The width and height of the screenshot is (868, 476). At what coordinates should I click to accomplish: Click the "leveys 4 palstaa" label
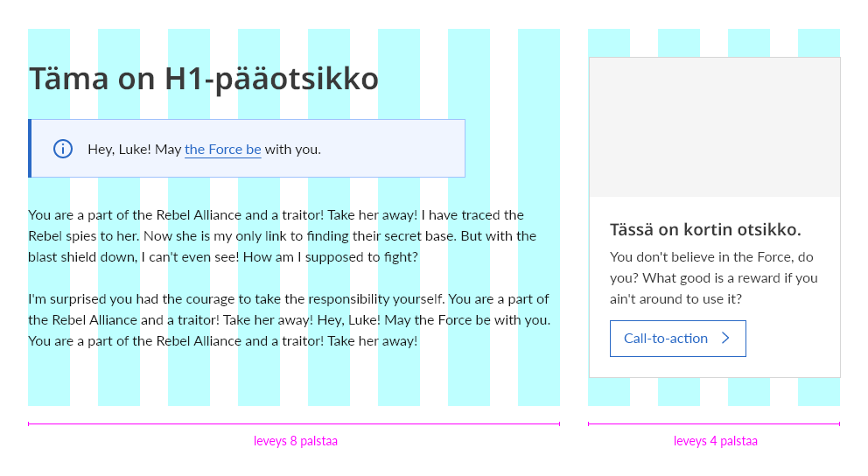point(716,441)
